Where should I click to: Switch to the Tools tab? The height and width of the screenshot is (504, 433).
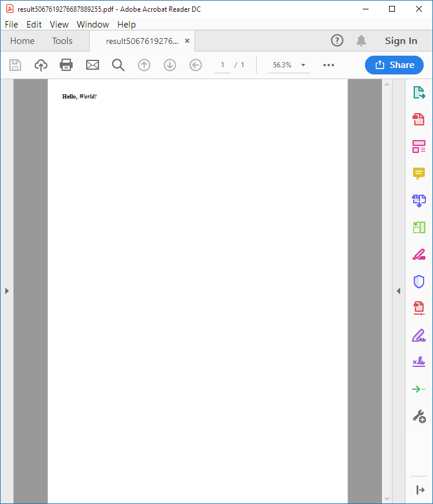tap(62, 41)
